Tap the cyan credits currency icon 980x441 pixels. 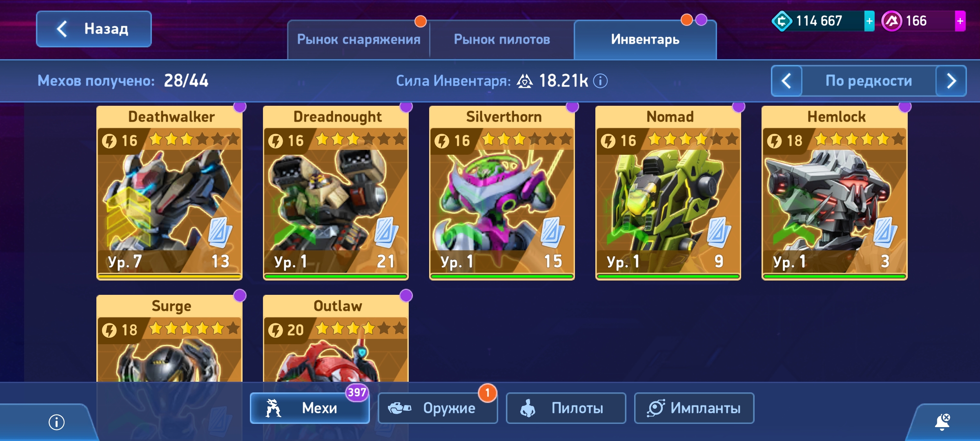pyautogui.click(x=782, y=21)
